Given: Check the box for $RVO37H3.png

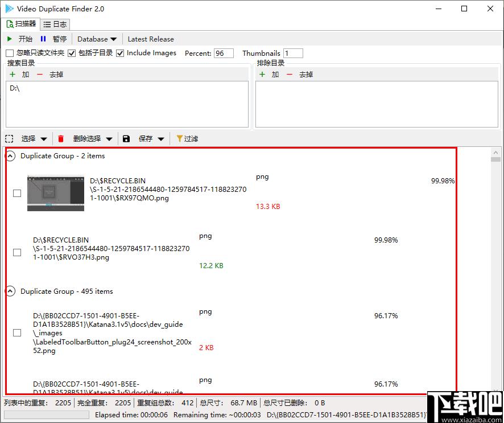Looking at the screenshot, I should [17, 252].
